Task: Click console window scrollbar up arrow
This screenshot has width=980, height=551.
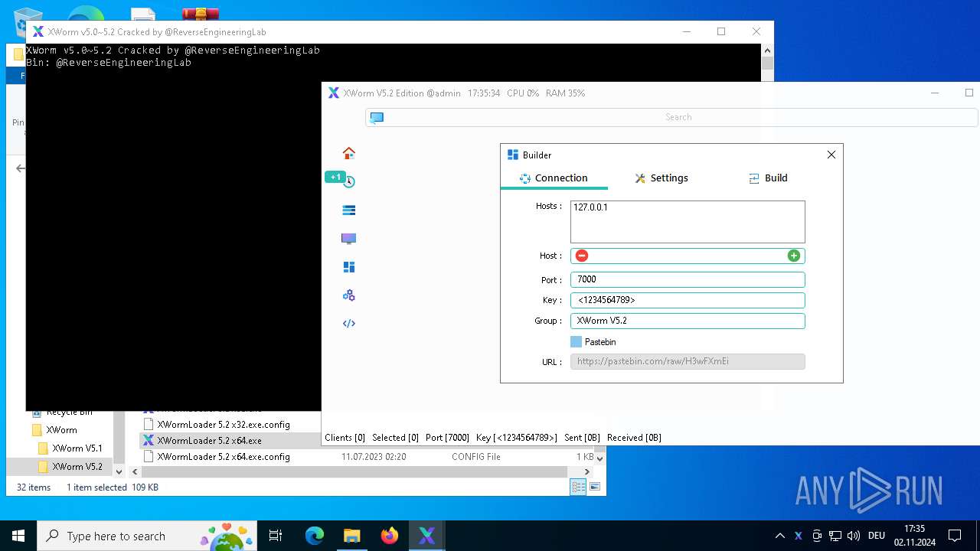Action: (767, 50)
